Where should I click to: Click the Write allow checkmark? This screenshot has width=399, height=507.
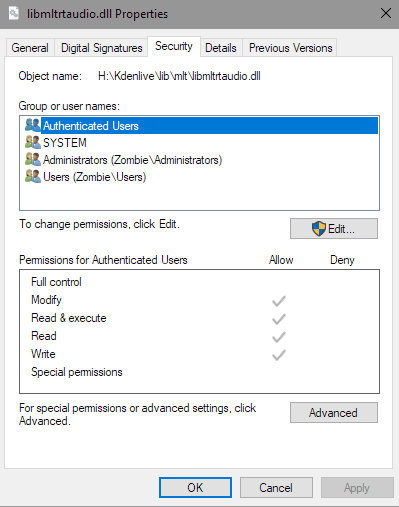pyautogui.click(x=279, y=355)
